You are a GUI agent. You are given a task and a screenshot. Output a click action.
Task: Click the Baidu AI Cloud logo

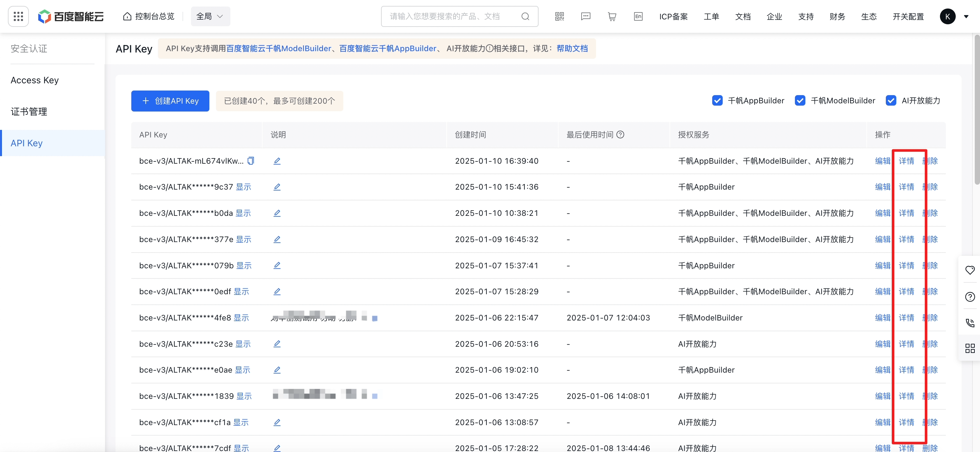(71, 16)
